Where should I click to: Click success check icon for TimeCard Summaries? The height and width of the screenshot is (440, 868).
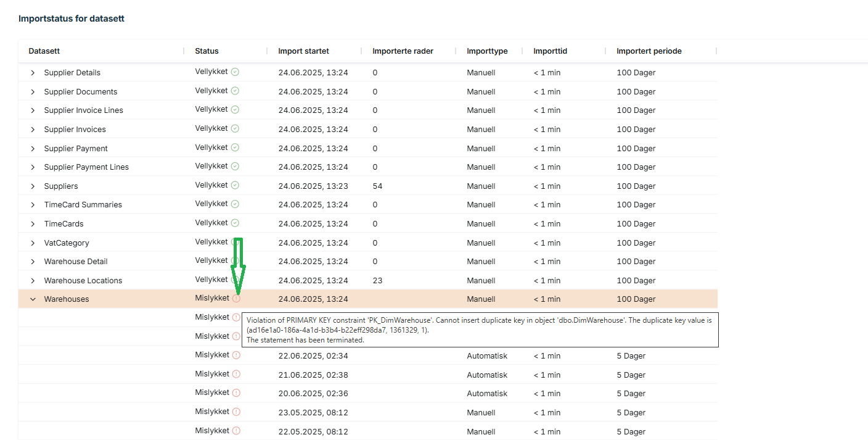click(235, 204)
